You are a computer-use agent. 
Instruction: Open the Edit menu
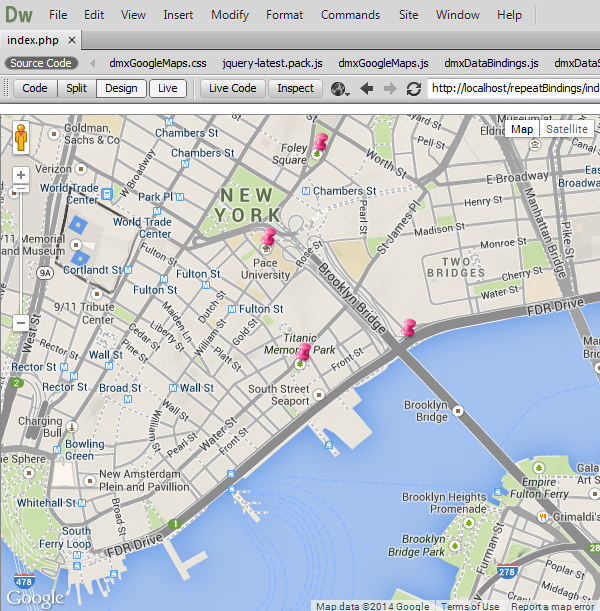pyautogui.click(x=94, y=15)
